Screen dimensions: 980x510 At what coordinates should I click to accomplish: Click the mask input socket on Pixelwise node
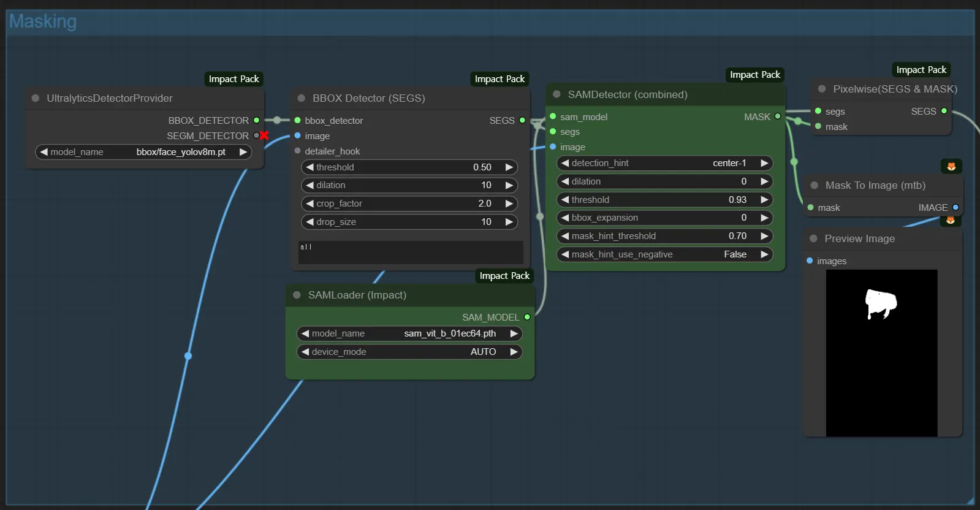point(818,126)
